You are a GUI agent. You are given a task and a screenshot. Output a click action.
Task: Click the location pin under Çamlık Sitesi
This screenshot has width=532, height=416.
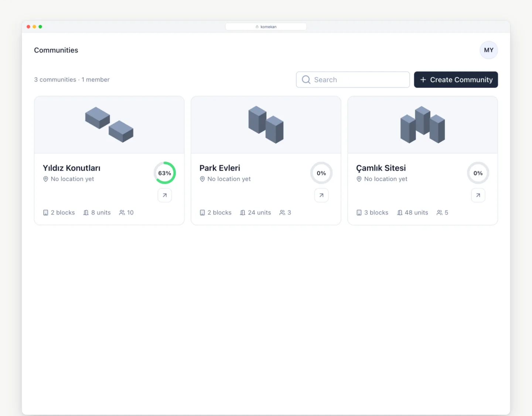[359, 179]
